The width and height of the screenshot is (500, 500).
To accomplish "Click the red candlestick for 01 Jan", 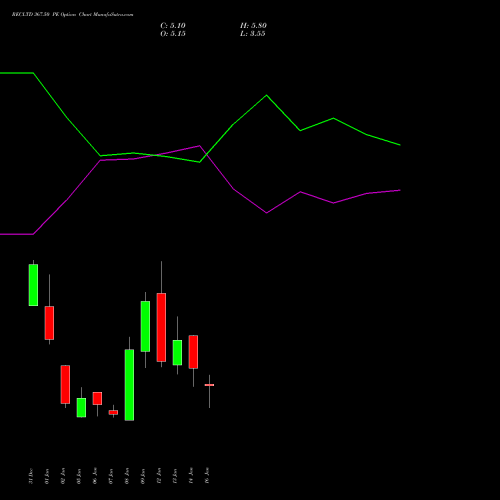I will tap(49, 323).
